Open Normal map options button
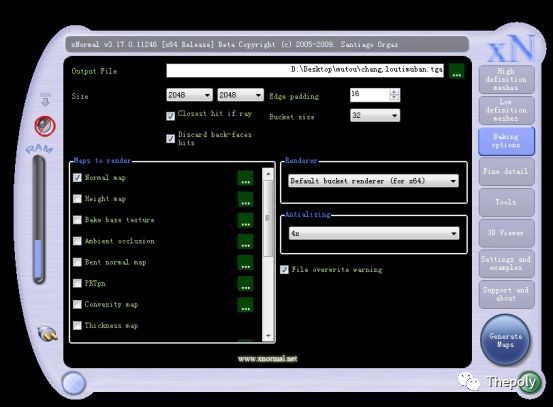The width and height of the screenshot is (554, 407). click(x=245, y=178)
